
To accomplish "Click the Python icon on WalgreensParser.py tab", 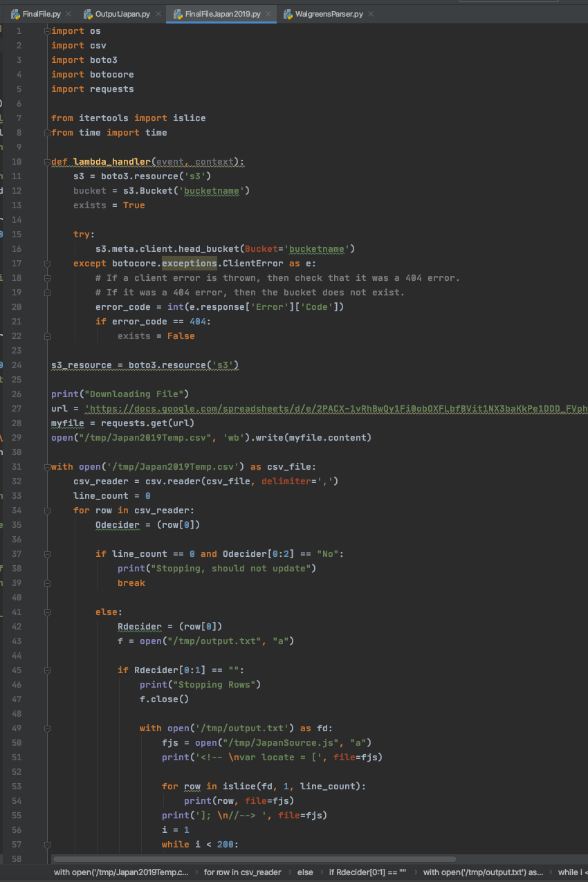I will coord(287,14).
